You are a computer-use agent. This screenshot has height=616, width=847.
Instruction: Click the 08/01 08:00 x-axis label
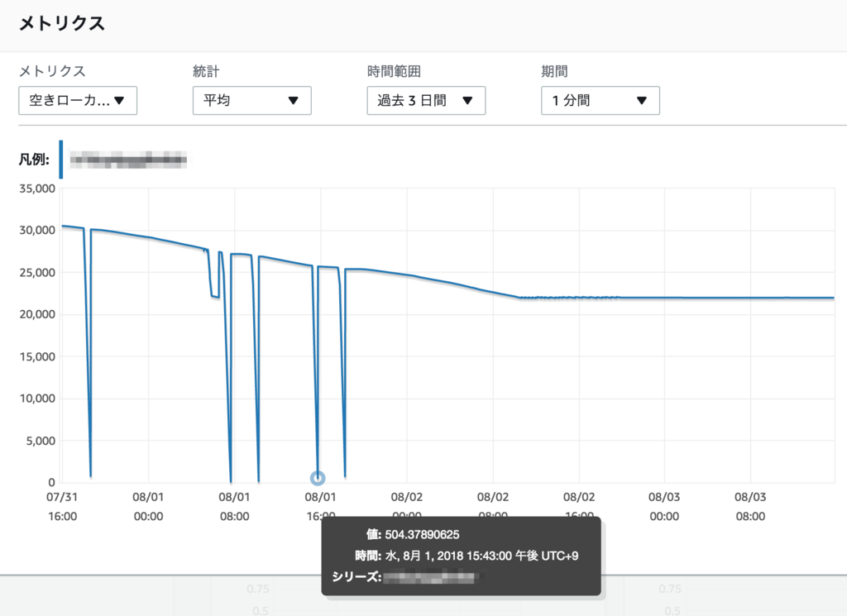coord(234,506)
